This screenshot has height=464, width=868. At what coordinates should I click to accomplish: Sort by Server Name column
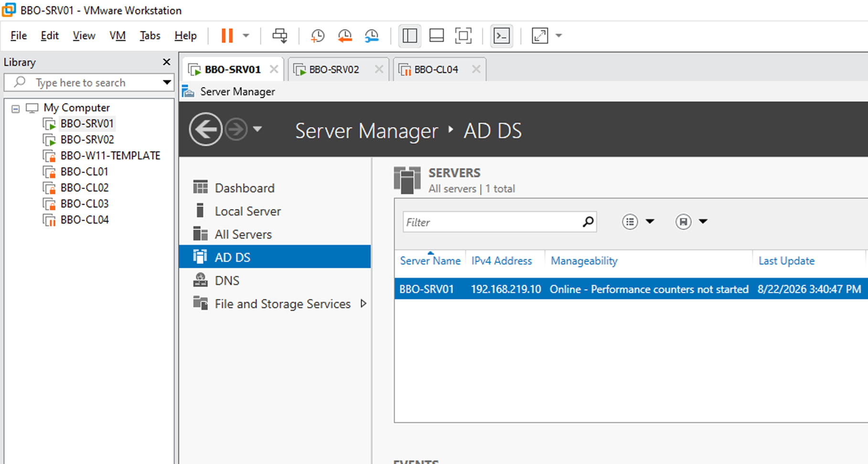pyautogui.click(x=430, y=261)
